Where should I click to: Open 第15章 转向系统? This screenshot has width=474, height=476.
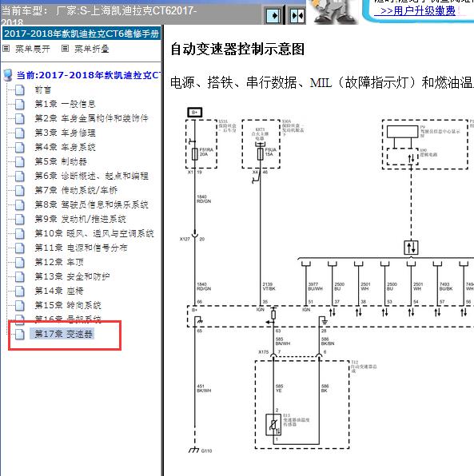(68, 305)
